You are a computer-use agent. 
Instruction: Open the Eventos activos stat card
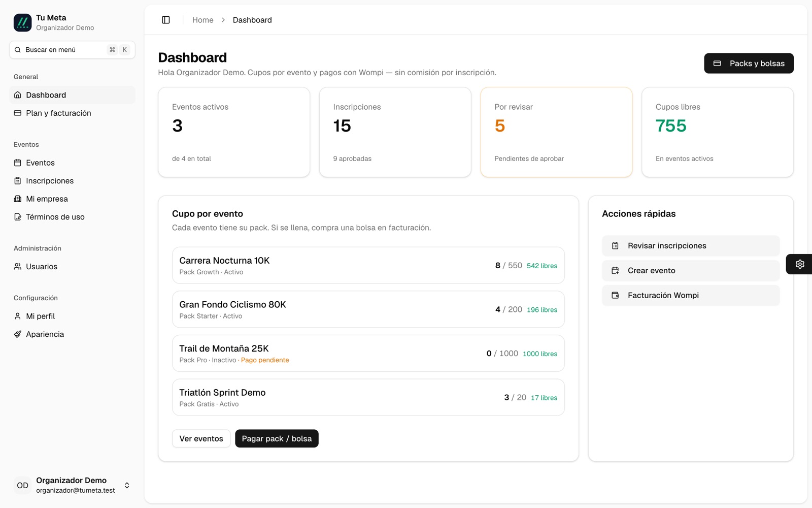coord(234,132)
